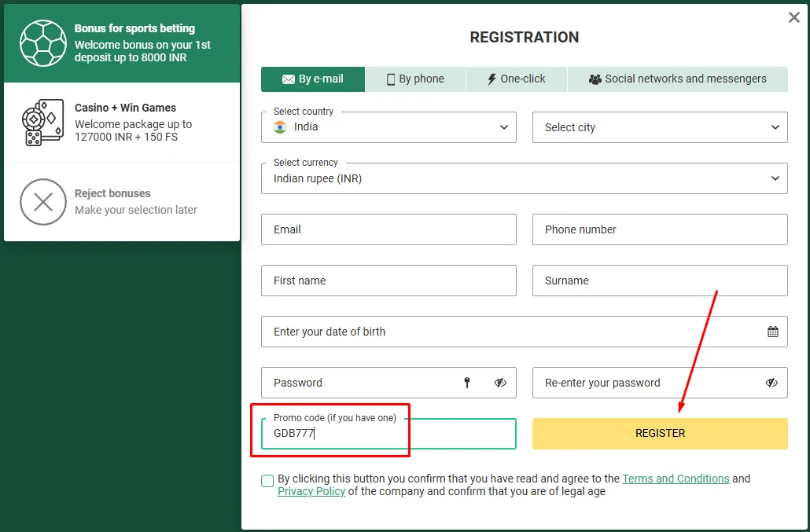
Task: Toggle Password visibility eye icon
Action: pyautogui.click(x=500, y=383)
